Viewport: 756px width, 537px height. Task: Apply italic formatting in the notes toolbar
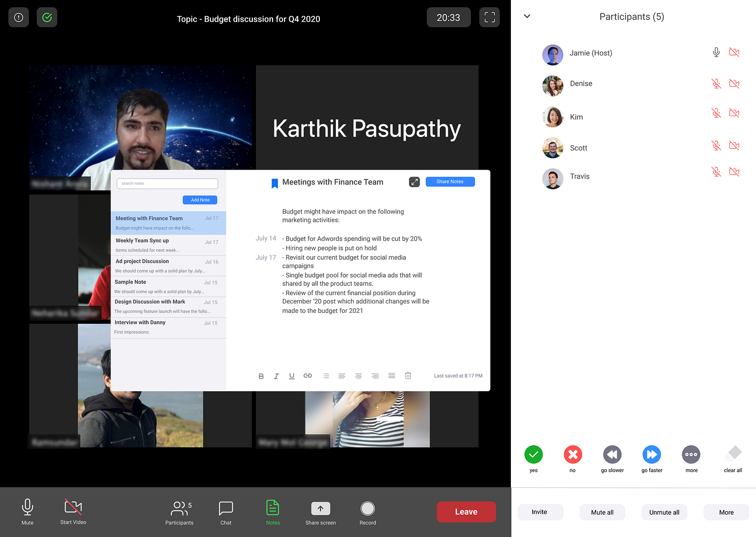(x=276, y=376)
